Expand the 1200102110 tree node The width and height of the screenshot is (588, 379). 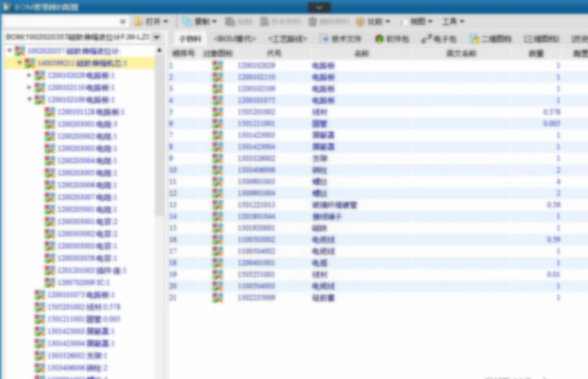(x=29, y=87)
